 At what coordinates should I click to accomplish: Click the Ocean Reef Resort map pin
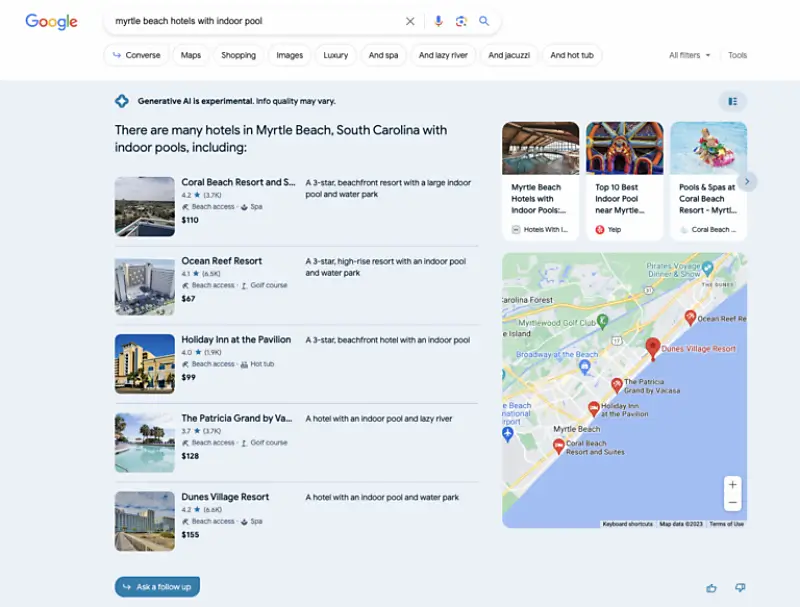[690, 317]
